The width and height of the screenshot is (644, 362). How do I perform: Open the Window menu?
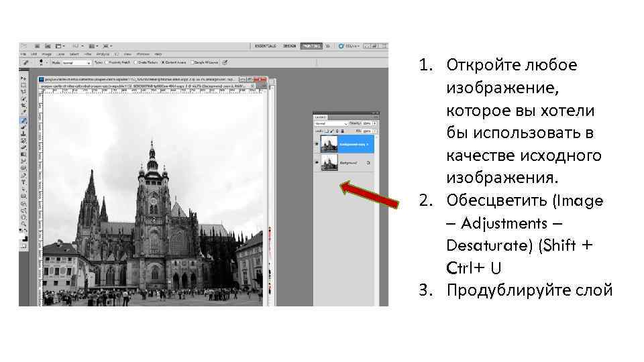pyautogui.click(x=144, y=54)
